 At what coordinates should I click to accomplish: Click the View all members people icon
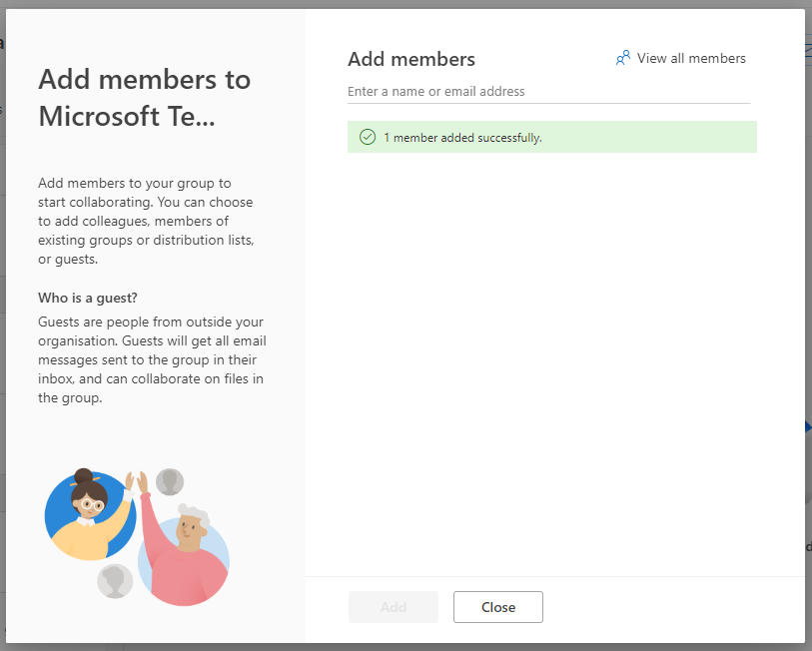(623, 58)
